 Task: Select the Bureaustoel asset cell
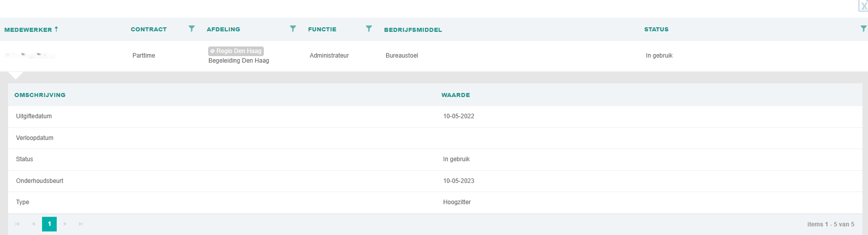(x=402, y=56)
